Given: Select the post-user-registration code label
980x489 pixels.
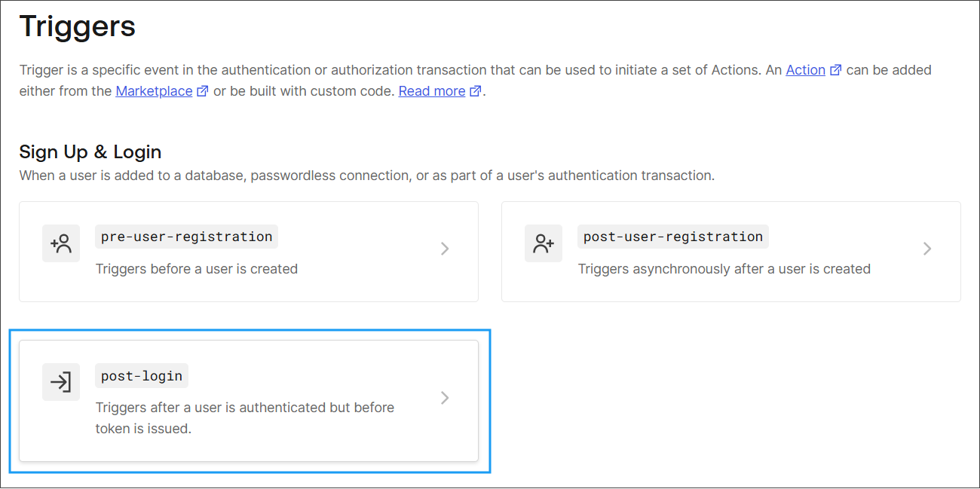Looking at the screenshot, I should (x=673, y=237).
